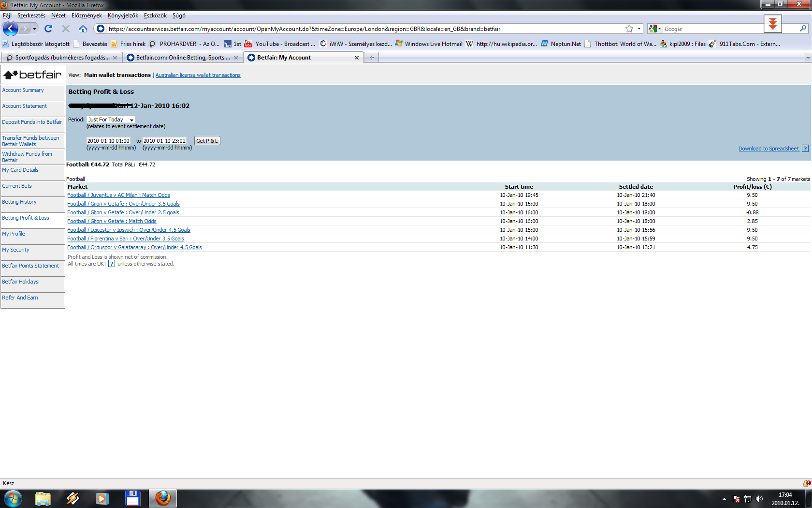Open Windows Media Player from taskbar
The image size is (812, 508).
102,498
